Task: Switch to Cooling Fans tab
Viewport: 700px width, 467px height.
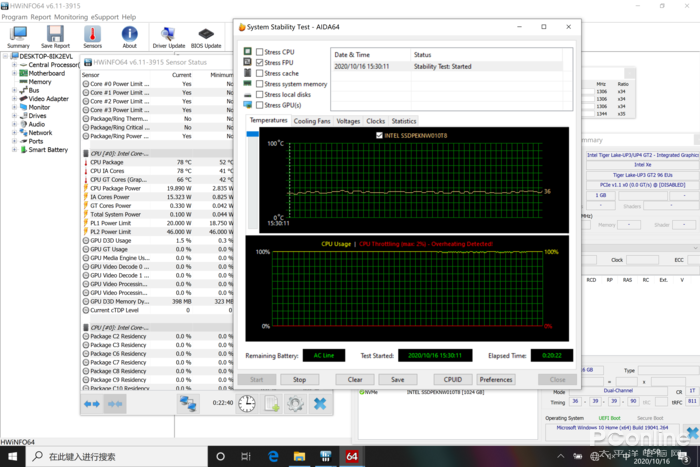Action: [x=312, y=121]
